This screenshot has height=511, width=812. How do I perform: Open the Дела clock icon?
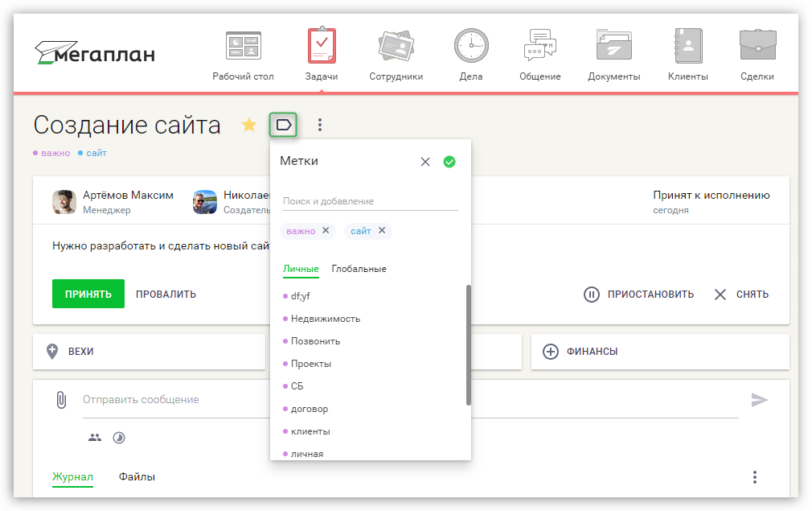(x=471, y=46)
